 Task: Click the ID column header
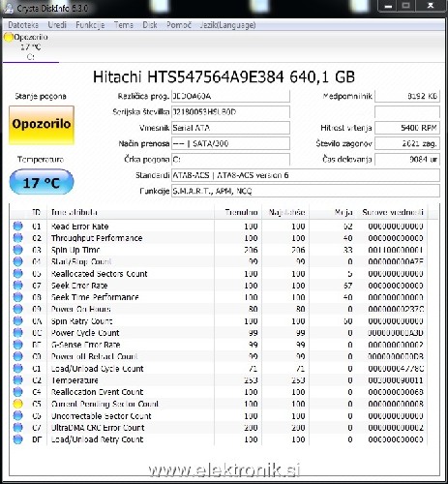[36, 212]
